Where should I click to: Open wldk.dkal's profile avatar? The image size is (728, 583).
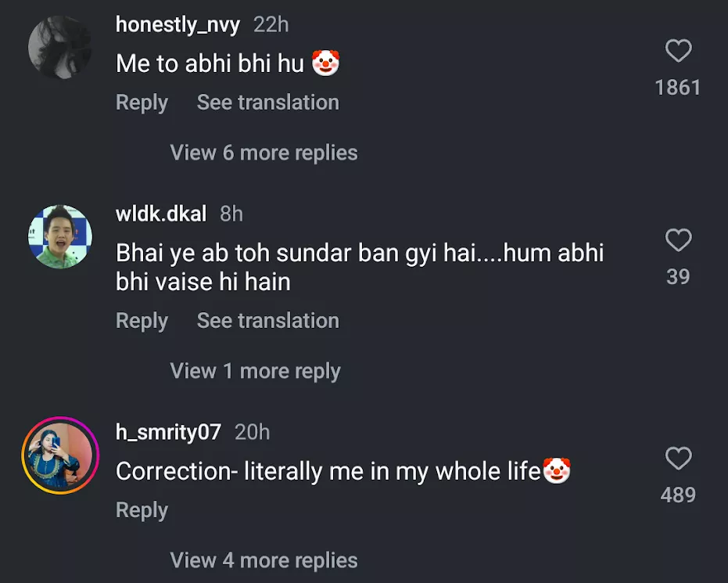[x=60, y=236]
